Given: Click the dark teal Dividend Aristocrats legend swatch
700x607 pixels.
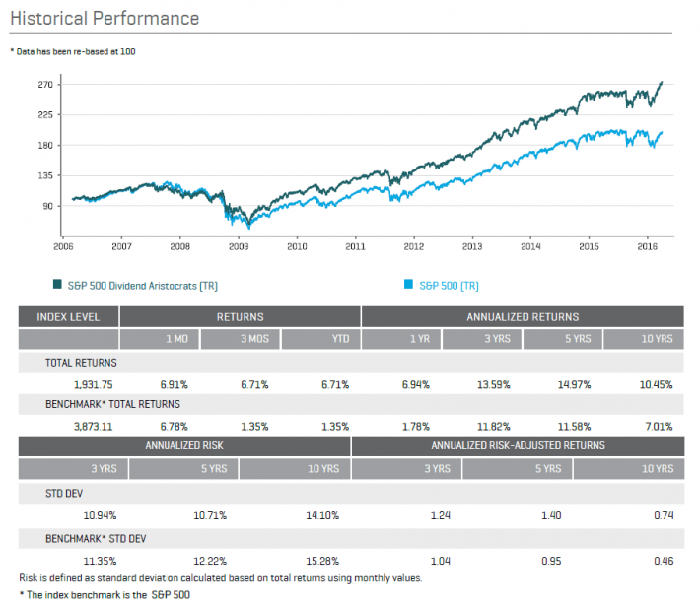Looking at the screenshot, I should coord(57,286).
